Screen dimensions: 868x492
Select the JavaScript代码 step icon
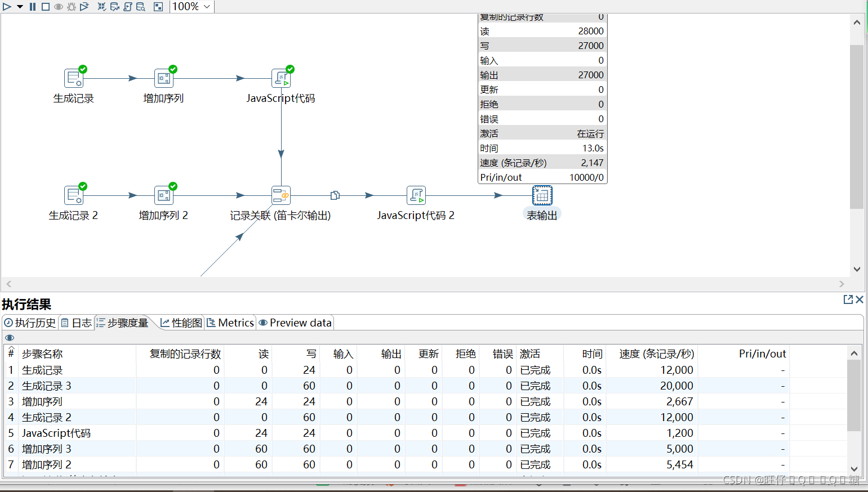click(x=281, y=78)
